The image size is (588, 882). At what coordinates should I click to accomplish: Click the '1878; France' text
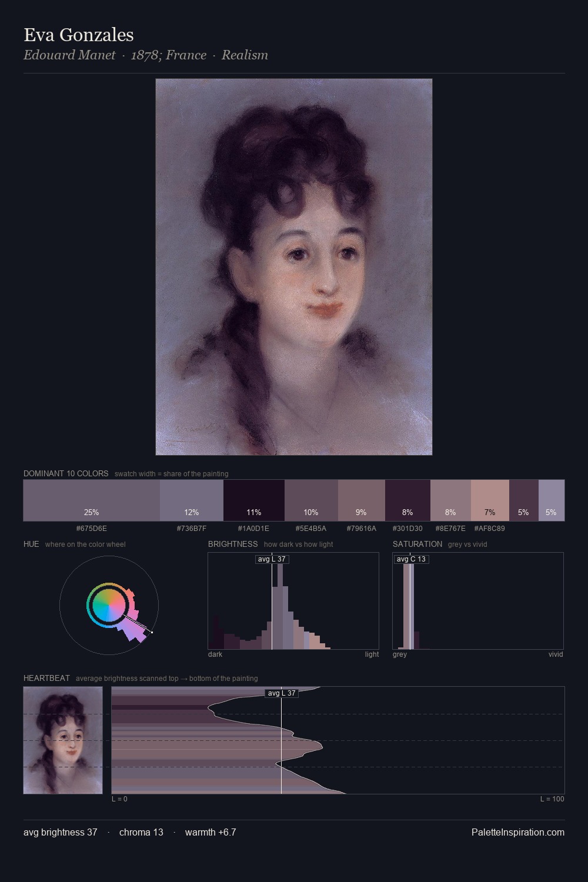169,55
